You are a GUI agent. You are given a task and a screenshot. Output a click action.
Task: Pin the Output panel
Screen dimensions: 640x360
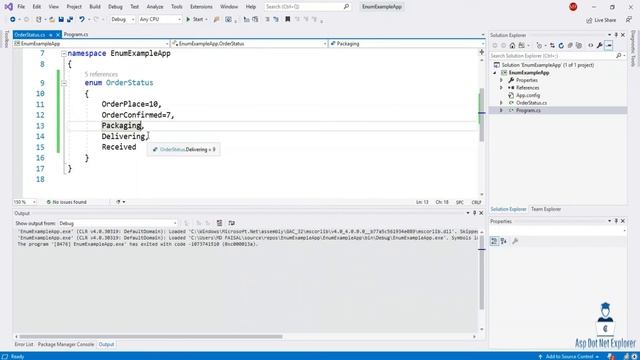pos(474,213)
